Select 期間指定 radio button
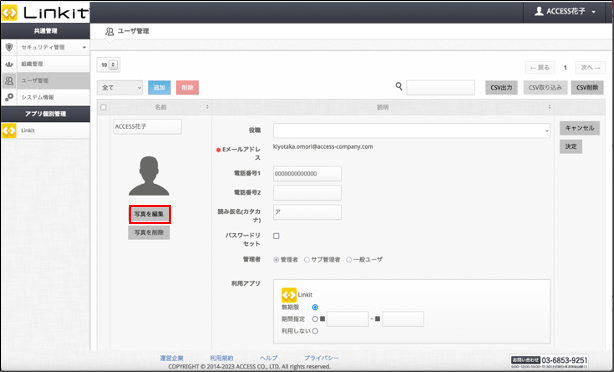614x372 pixels. coord(315,319)
